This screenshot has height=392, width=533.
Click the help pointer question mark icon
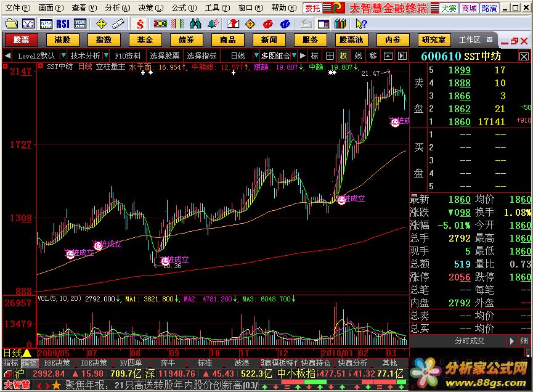361,24
